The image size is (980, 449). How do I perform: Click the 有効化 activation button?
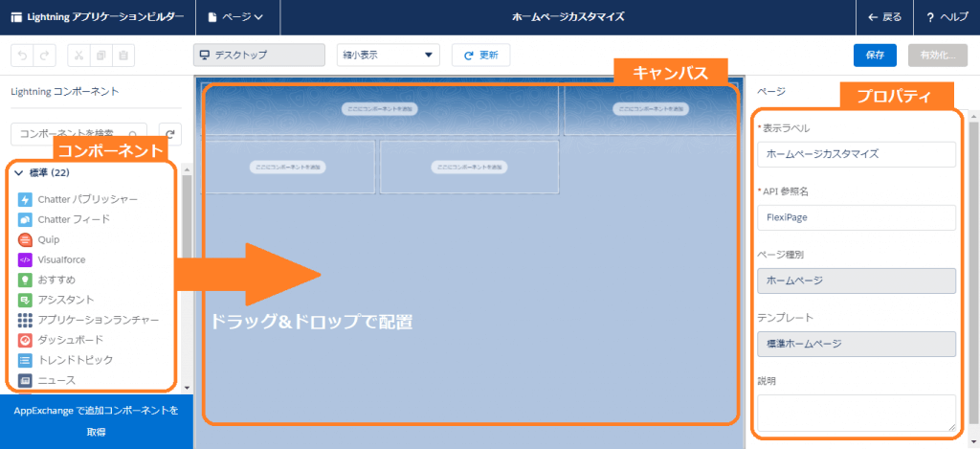[x=938, y=55]
